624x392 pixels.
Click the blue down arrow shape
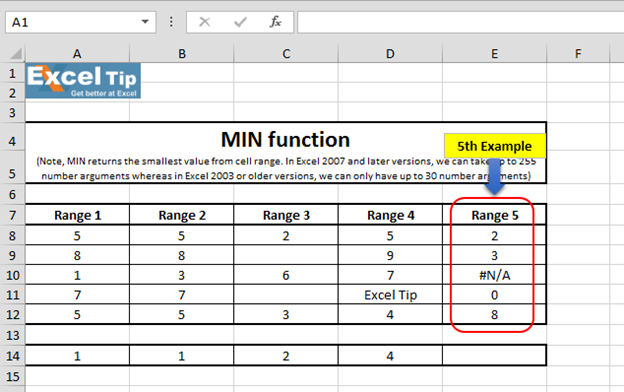(495, 176)
